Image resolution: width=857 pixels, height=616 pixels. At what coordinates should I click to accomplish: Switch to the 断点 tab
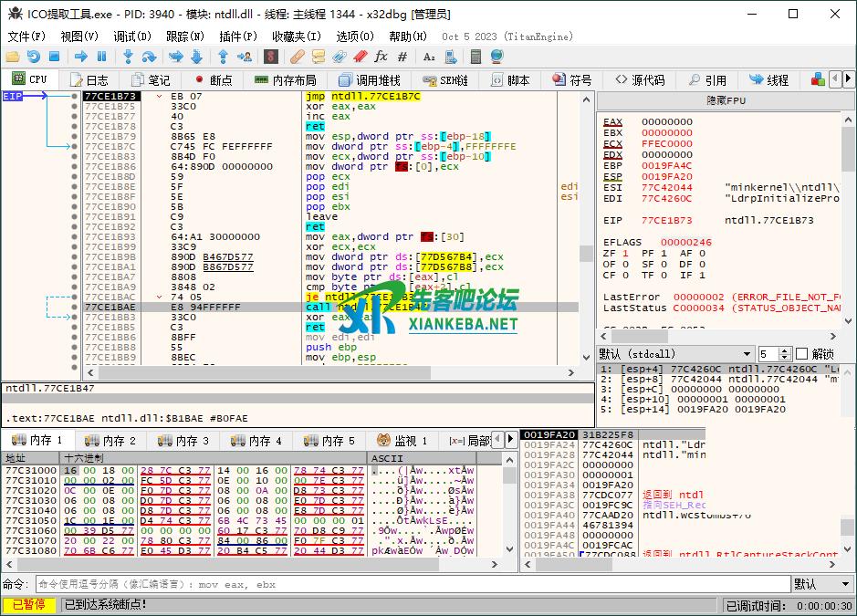click(214, 79)
